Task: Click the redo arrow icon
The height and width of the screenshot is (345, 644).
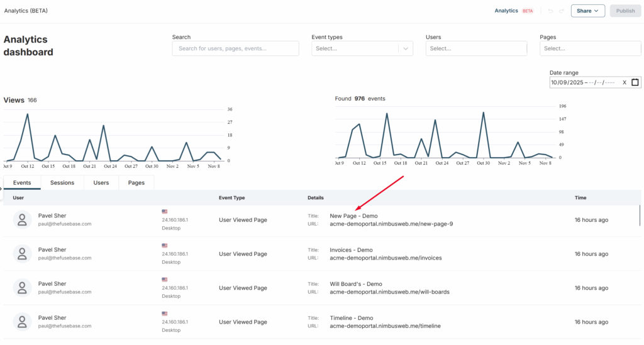Action: point(562,11)
